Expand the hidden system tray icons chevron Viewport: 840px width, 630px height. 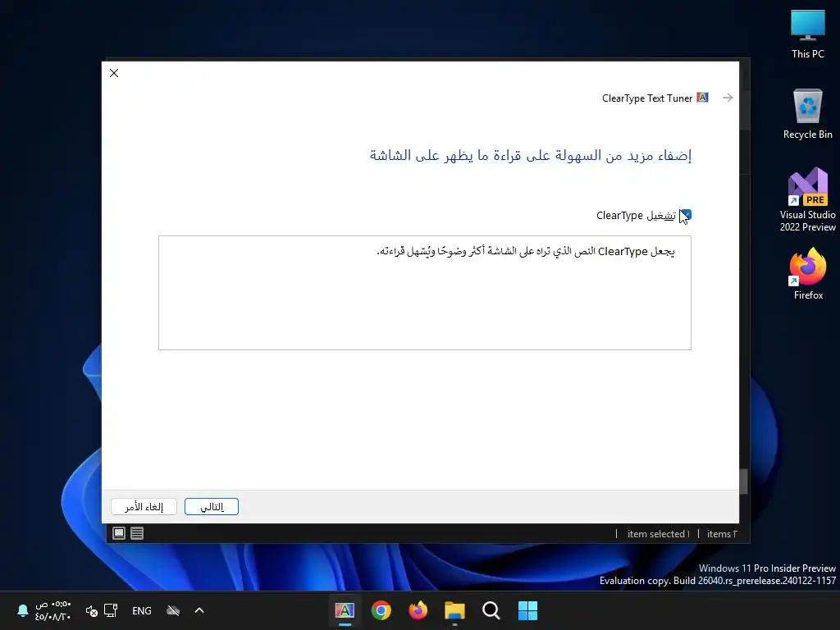tap(199, 610)
